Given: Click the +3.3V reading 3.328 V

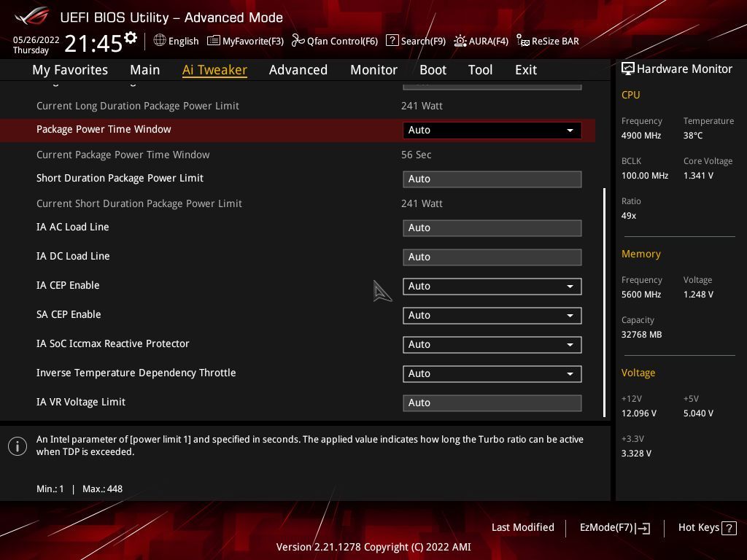Looking at the screenshot, I should pyautogui.click(x=636, y=454).
